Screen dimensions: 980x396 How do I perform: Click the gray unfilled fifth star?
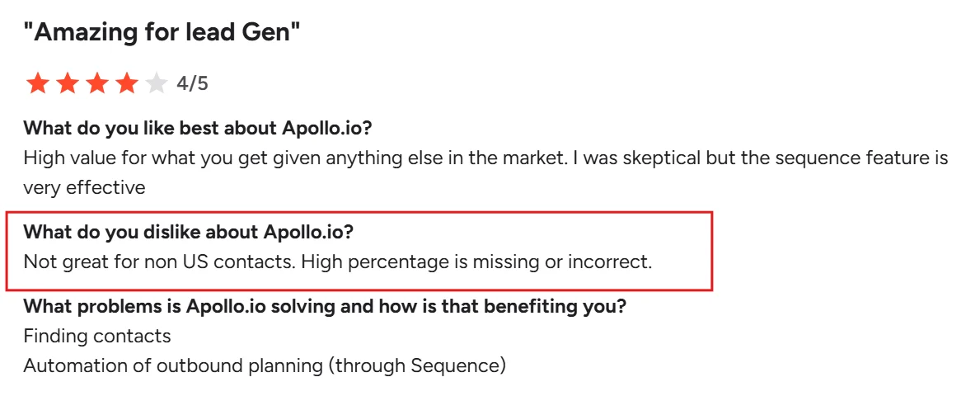click(156, 83)
